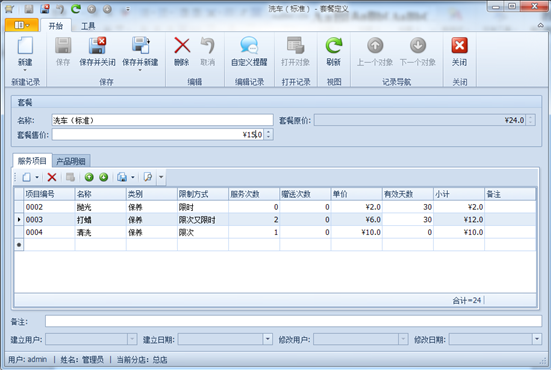Select the 服务项目 tab
The image size is (551, 370).
coord(32,161)
